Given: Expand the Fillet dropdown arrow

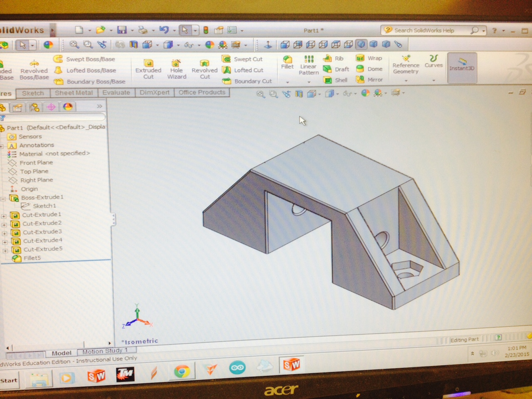Looking at the screenshot, I should click(287, 82).
